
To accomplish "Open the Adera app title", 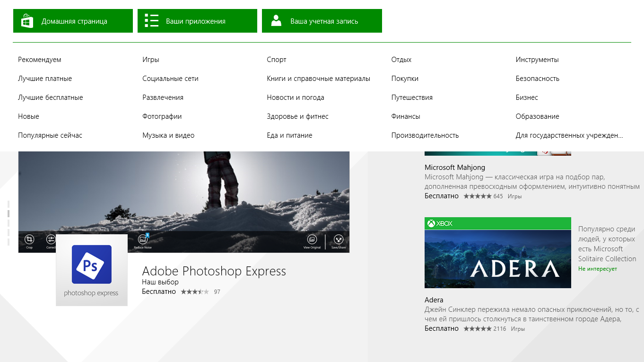I will [x=434, y=300].
